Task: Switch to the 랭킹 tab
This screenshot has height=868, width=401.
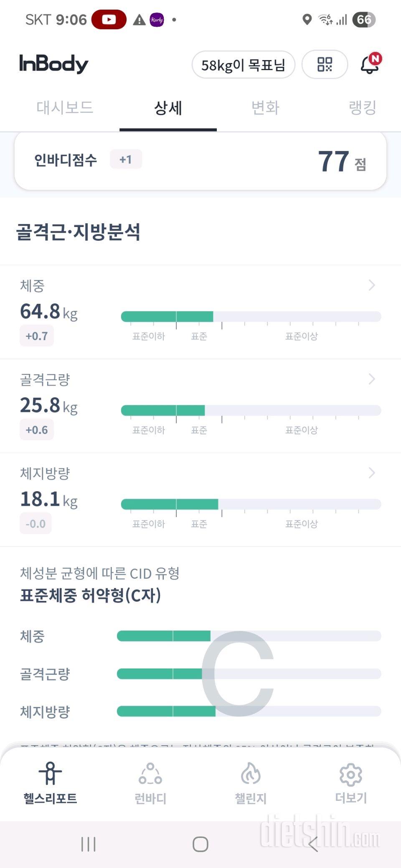Action: pyautogui.click(x=362, y=108)
